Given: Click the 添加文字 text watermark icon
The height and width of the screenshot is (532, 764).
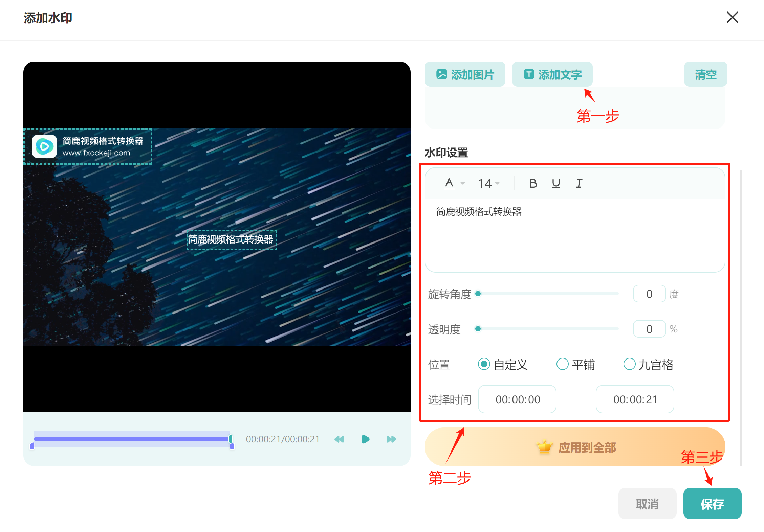Looking at the screenshot, I should [x=529, y=74].
